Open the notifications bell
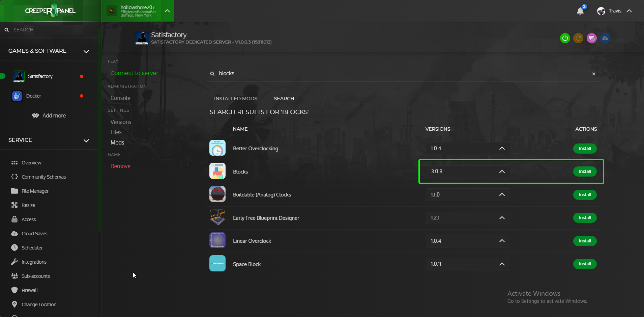 580,11
